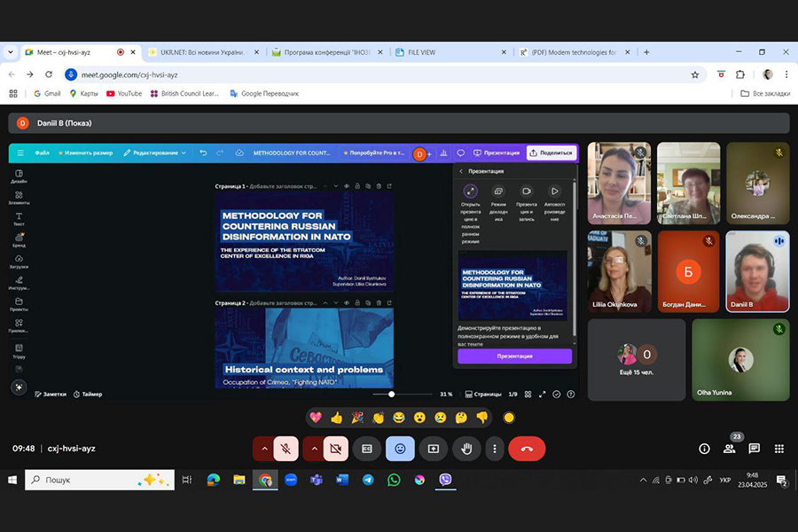The height and width of the screenshot is (532, 798).
Task: Toggle the muted microphone button
Action: click(x=286, y=449)
